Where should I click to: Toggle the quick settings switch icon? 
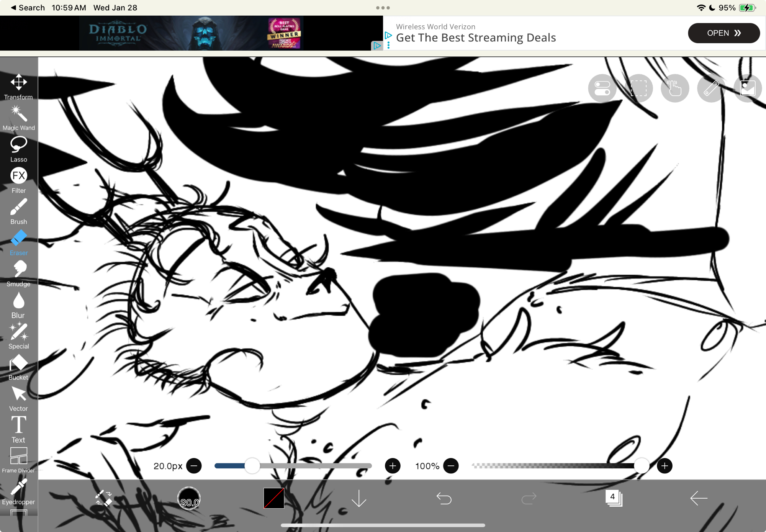(602, 88)
